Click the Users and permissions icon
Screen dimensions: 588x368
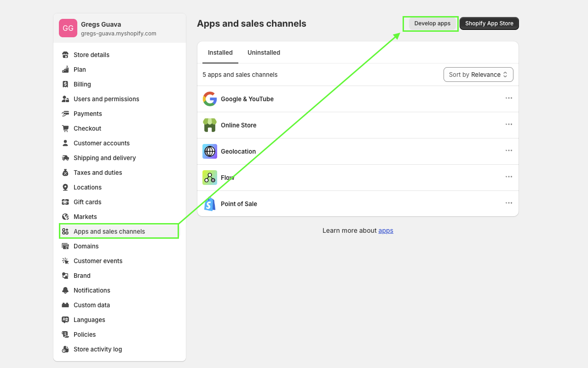pos(65,99)
